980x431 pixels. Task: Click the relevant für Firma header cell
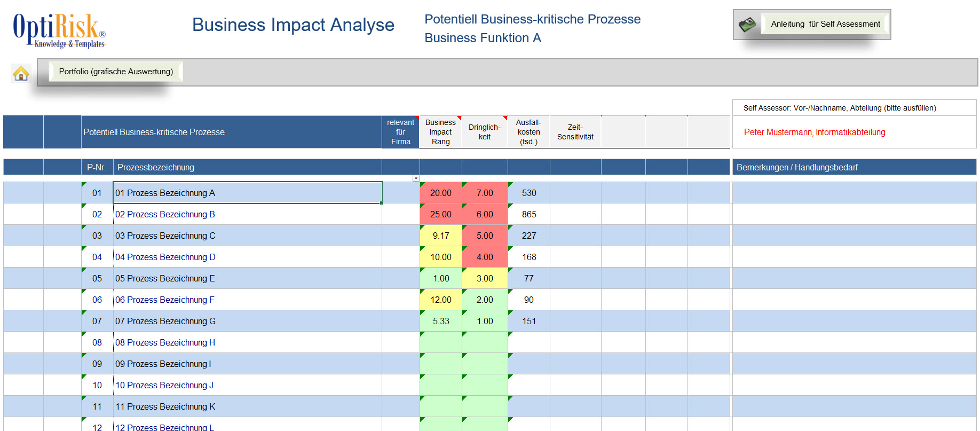click(x=400, y=132)
